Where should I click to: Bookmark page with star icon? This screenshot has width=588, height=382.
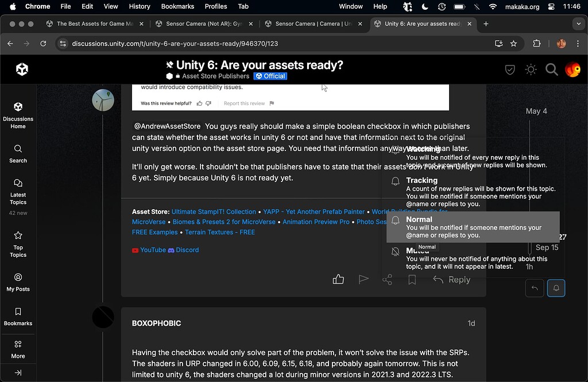pyautogui.click(x=513, y=44)
